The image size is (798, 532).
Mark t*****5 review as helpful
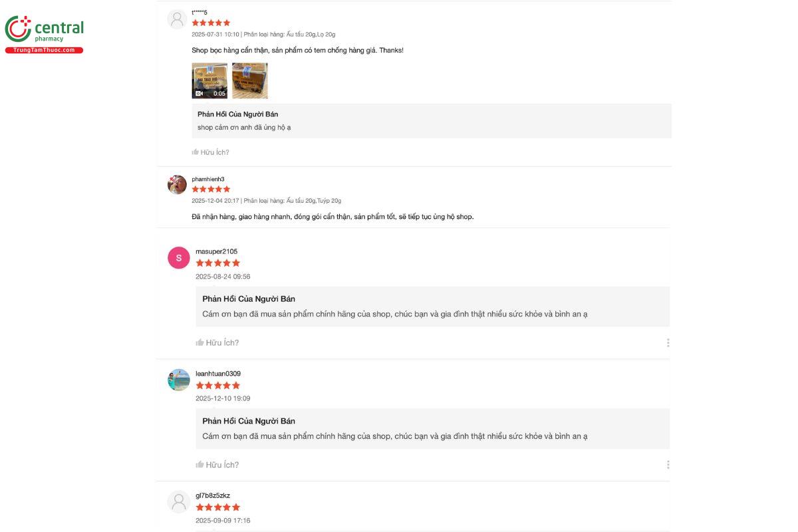tap(211, 152)
